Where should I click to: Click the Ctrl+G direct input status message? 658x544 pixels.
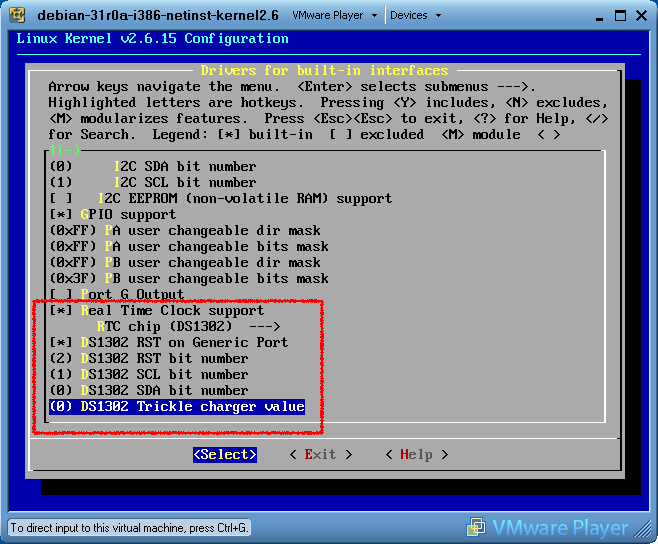tap(129, 528)
